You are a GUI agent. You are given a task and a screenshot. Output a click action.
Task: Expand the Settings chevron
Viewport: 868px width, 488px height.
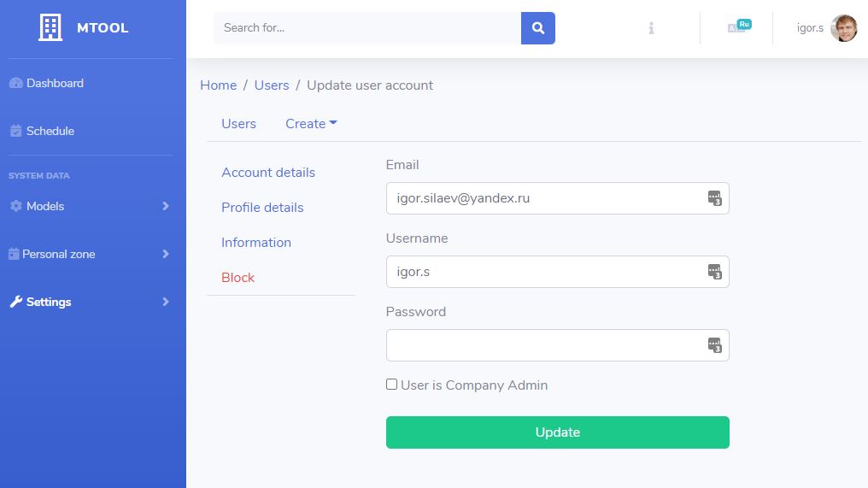pyautogui.click(x=166, y=302)
